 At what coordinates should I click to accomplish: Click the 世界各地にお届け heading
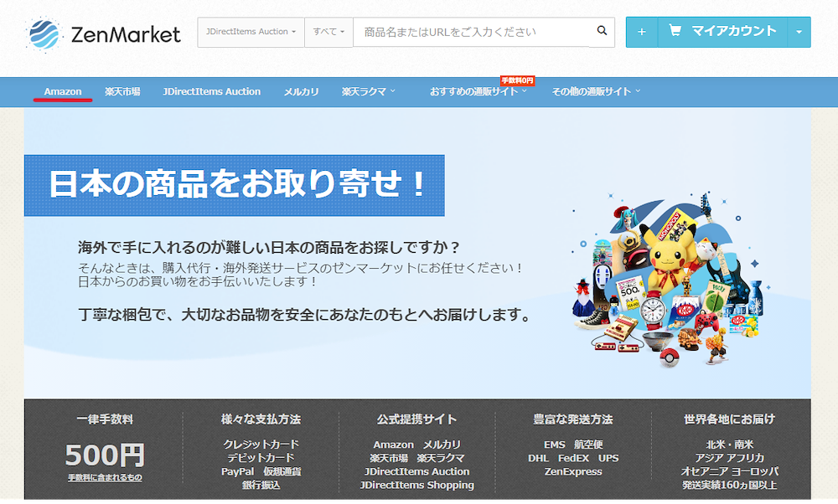tap(729, 419)
